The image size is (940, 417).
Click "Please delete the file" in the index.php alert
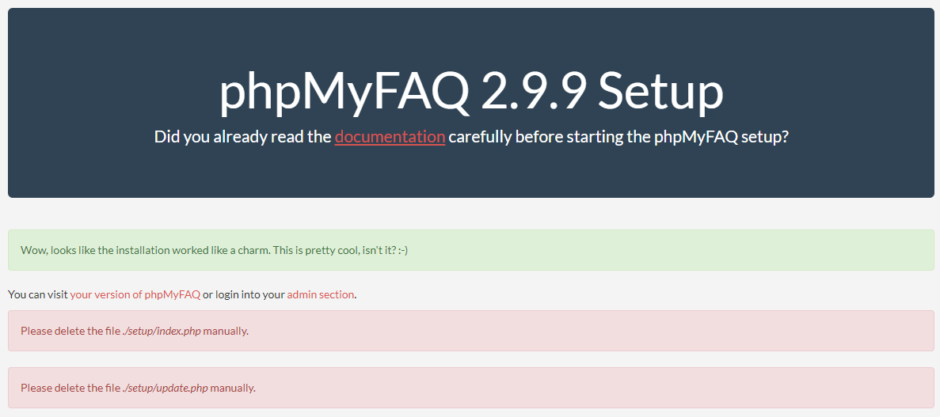[x=68, y=331]
